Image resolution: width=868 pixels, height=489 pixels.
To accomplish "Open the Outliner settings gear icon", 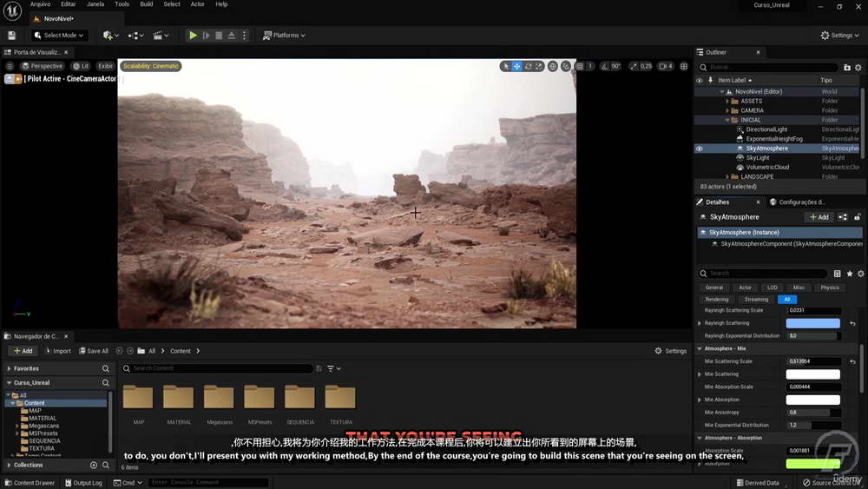I will [x=858, y=68].
